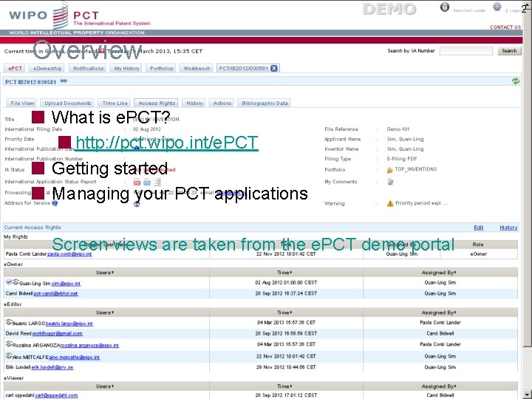532x399 pixels.
Task: Follow the CONTACT US link
Action: pos(505,27)
